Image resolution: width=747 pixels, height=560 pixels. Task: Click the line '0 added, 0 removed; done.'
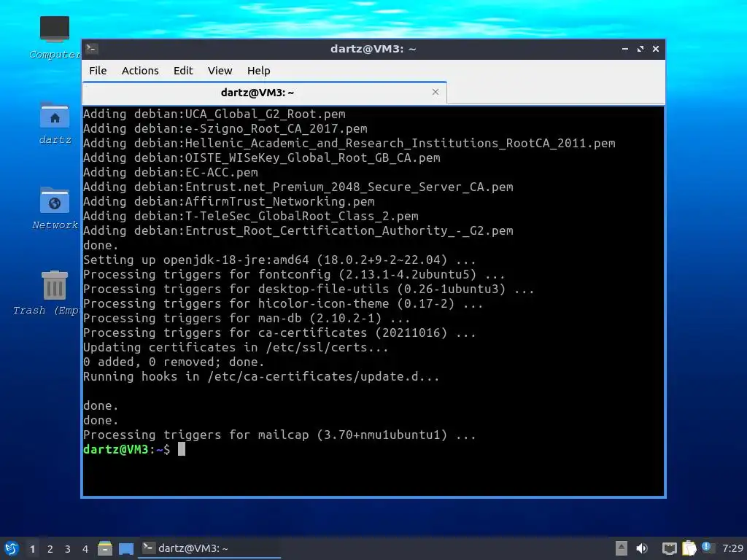174,362
